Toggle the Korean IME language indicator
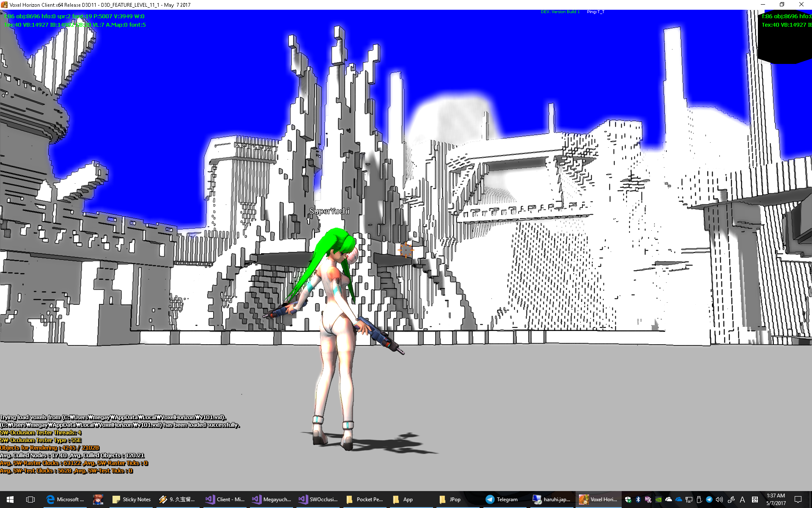The width and height of the screenshot is (812, 508). pos(755,500)
